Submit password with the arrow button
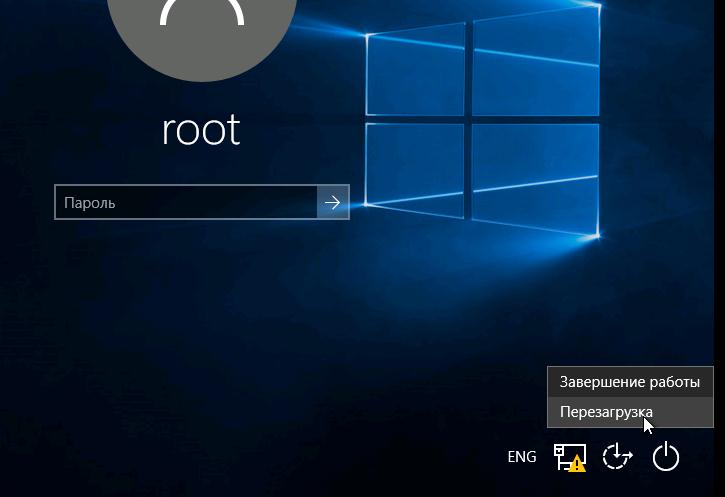725x497 pixels. coord(333,202)
